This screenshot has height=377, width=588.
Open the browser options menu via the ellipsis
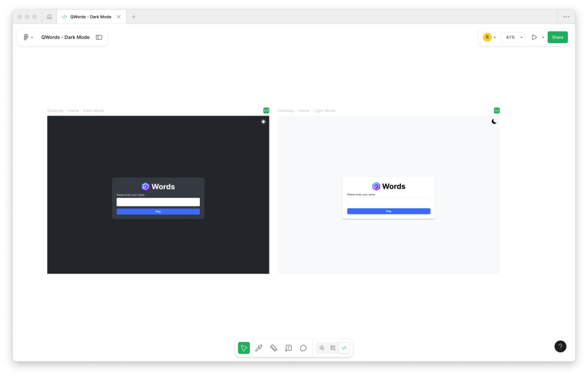[x=566, y=17]
